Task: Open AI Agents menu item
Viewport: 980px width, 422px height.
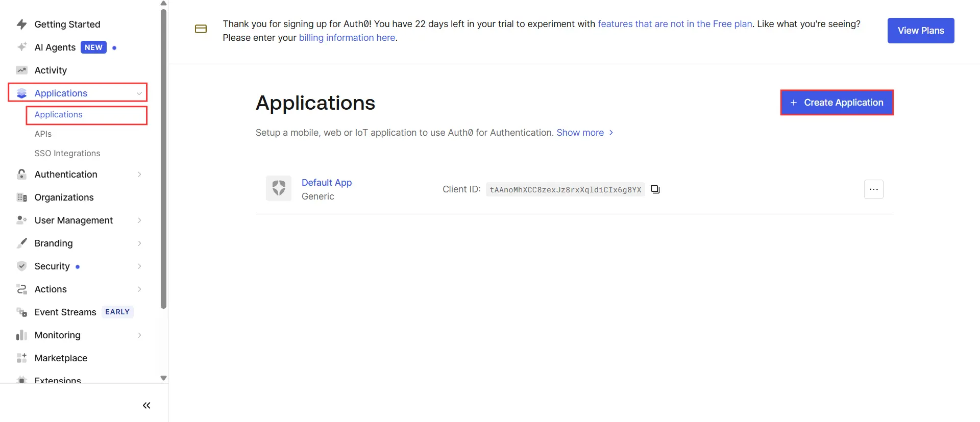Action: 55,47
